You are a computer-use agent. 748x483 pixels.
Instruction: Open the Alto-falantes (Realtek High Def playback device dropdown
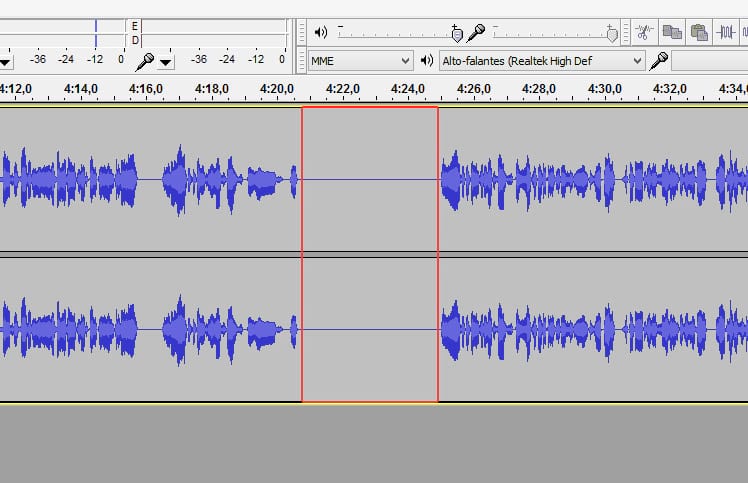click(x=542, y=61)
